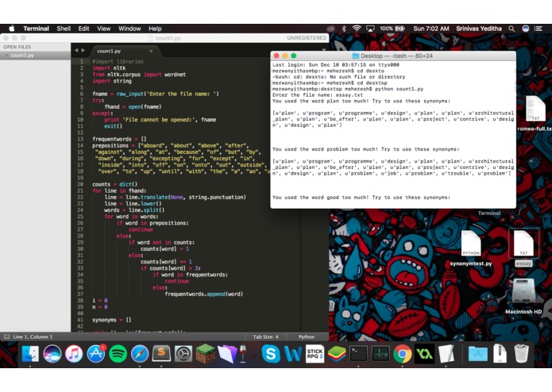
Task: Open the Terminal application menu
Action: [36, 29]
